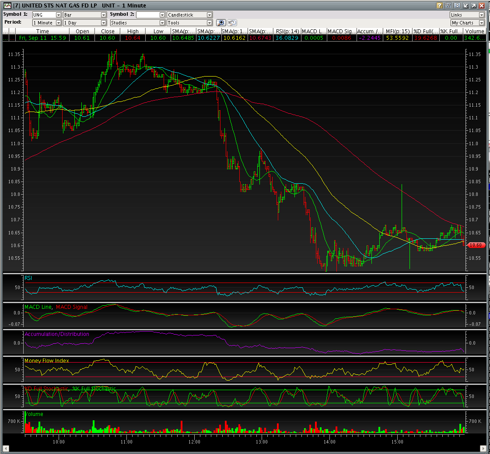Click the RSI panel label
The image size is (490, 454).
pyautogui.click(x=29, y=278)
